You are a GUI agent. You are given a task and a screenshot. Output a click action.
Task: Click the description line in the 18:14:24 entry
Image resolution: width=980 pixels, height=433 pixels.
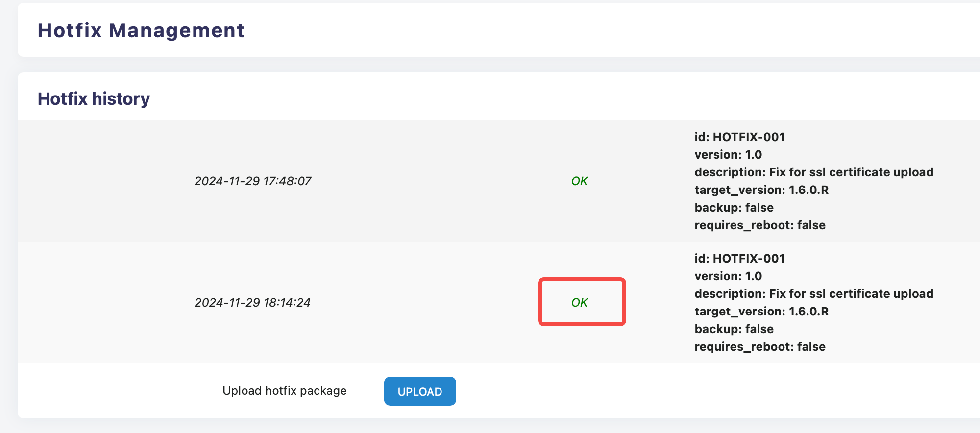point(813,294)
